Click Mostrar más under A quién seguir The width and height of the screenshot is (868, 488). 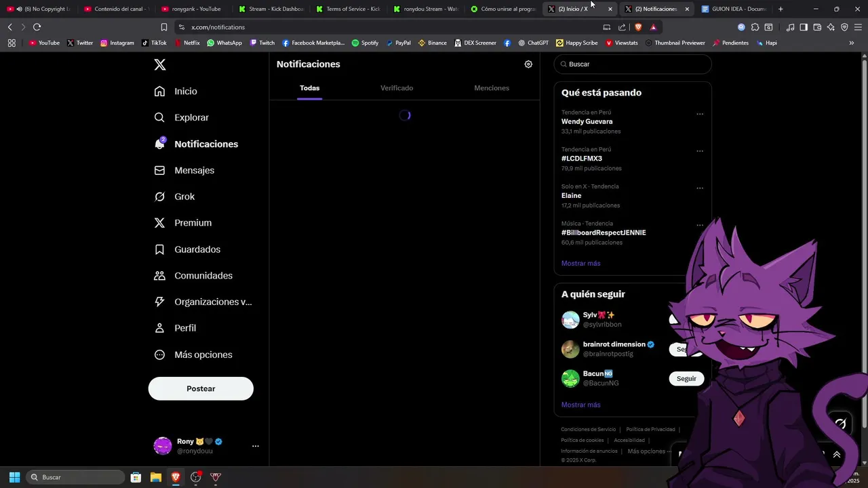point(580,405)
